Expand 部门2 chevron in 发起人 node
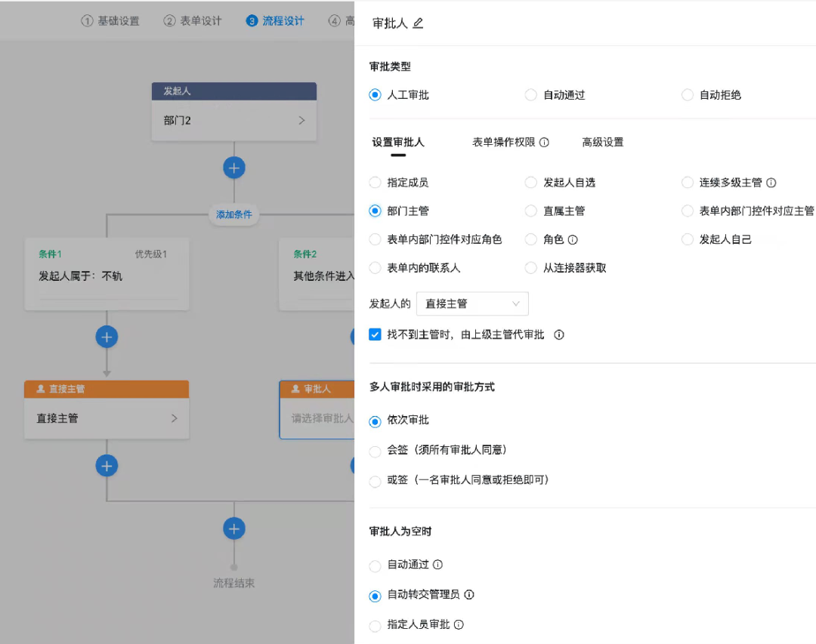Image resolution: width=816 pixels, height=644 pixels. click(x=301, y=121)
